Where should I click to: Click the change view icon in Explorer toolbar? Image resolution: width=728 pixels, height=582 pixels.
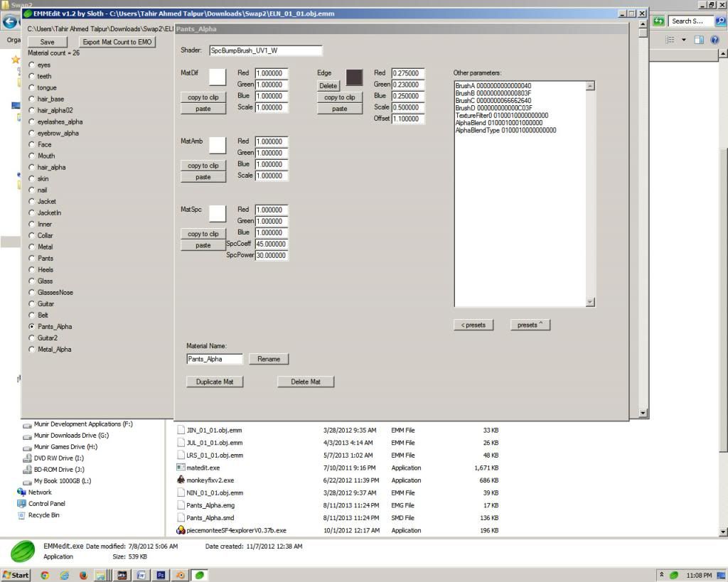pos(670,40)
